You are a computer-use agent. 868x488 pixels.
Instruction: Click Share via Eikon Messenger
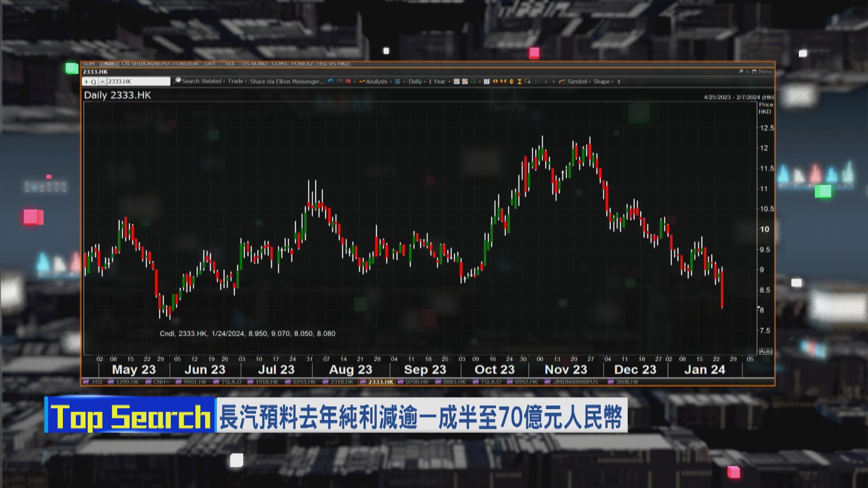point(288,81)
